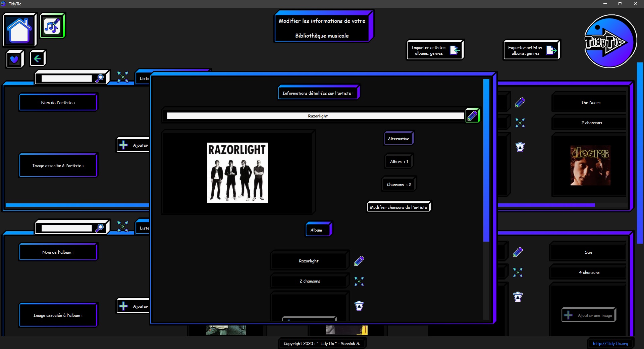
Task: Click the Album : header label
Action: [319, 230]
